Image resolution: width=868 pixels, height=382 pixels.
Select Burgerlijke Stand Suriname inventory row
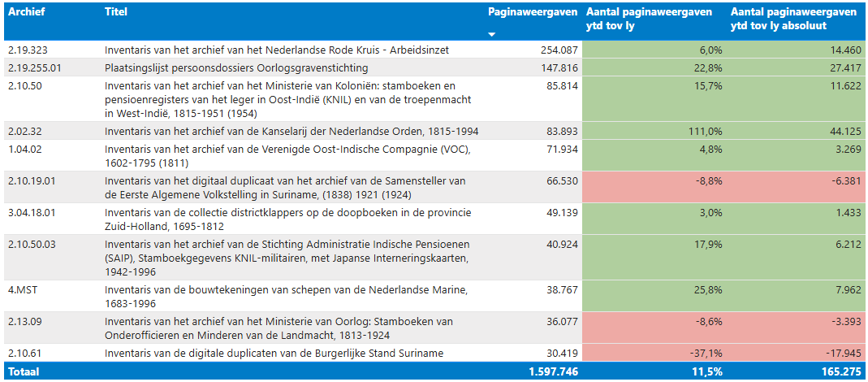pyautogui.click(x=274, y=353)
